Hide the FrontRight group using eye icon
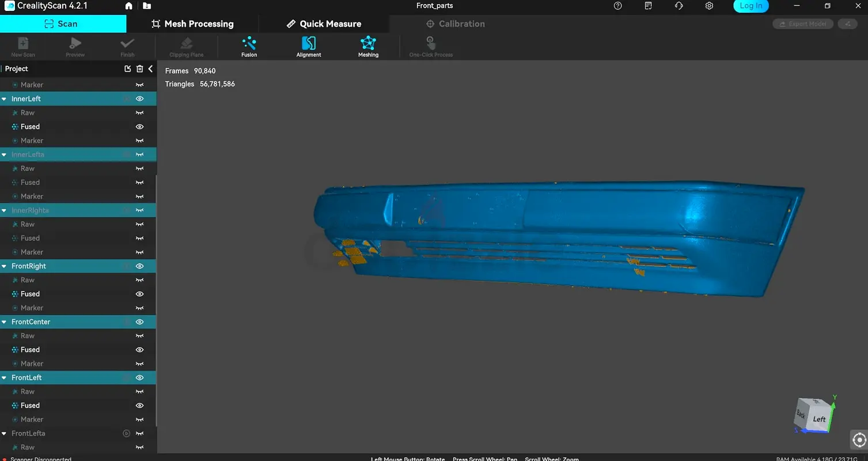868x461 pixels. point(139,266)
